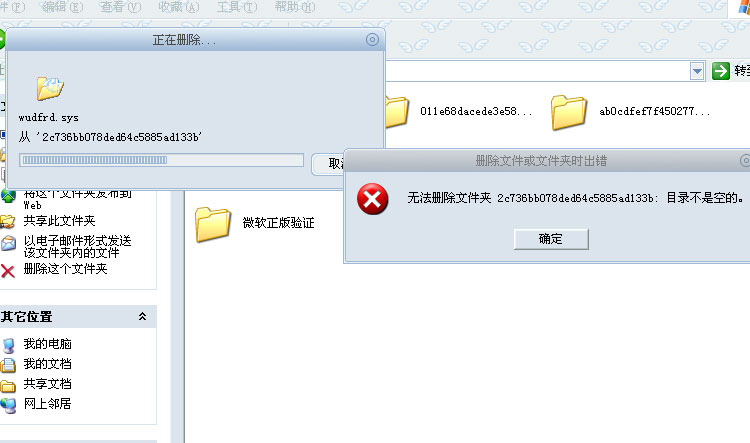Open the 收藏(A) menu

coord(178,7)
